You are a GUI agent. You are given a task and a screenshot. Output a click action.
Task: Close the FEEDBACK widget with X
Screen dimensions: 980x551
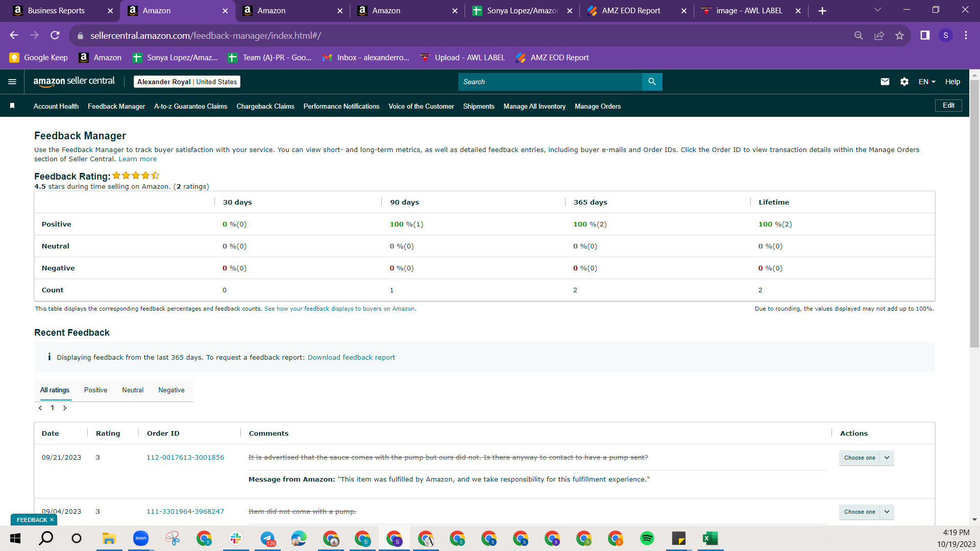(52, 520)
